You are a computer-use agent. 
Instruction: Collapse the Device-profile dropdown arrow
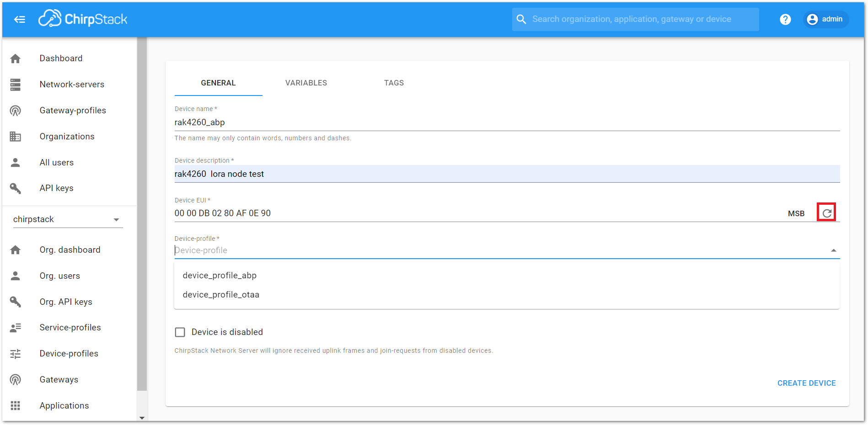click(834, 250)
